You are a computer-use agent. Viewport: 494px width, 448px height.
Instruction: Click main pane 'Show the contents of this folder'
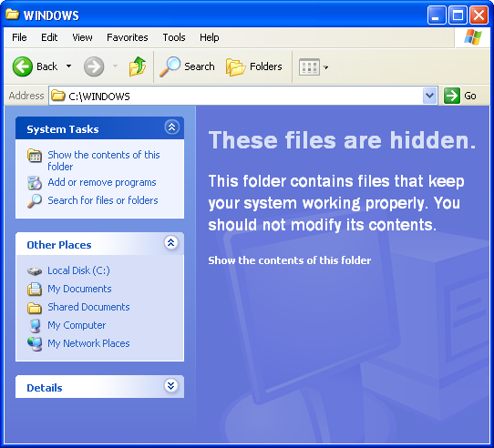coord(290,260)
